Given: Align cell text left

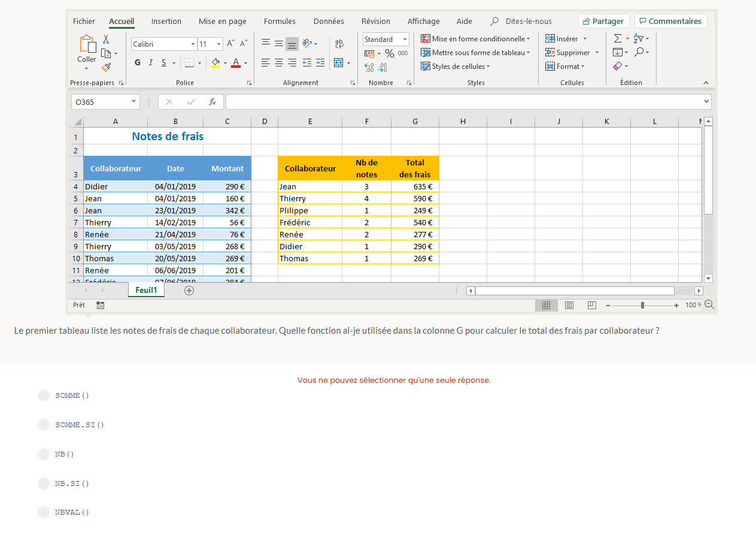Looking at the screenshot, I should coord(266,62).
